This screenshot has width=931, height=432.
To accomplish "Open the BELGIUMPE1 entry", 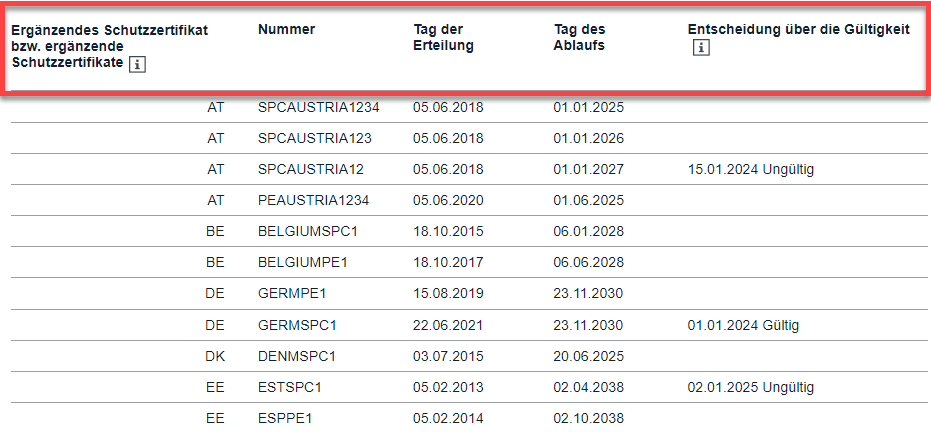I will click(302, 262).
